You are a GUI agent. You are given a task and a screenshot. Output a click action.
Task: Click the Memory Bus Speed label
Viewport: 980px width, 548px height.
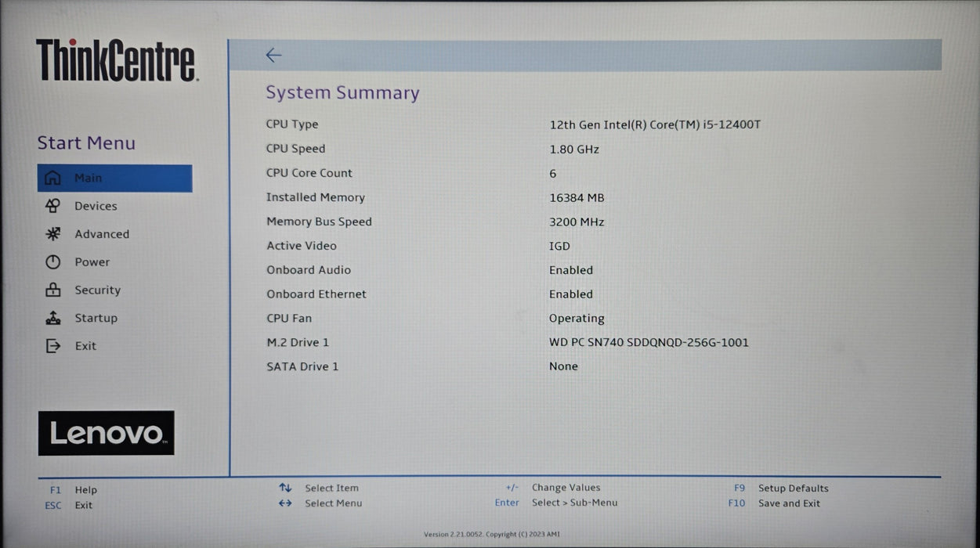pyautogui.click(x=319, y=222)
